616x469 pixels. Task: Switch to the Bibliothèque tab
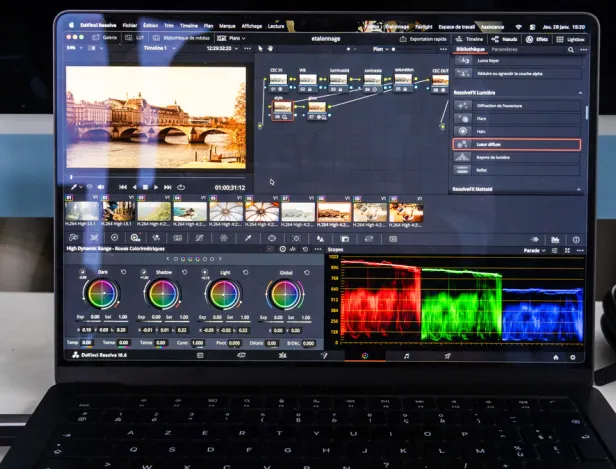pyautogui.click(x=470, y=49)
